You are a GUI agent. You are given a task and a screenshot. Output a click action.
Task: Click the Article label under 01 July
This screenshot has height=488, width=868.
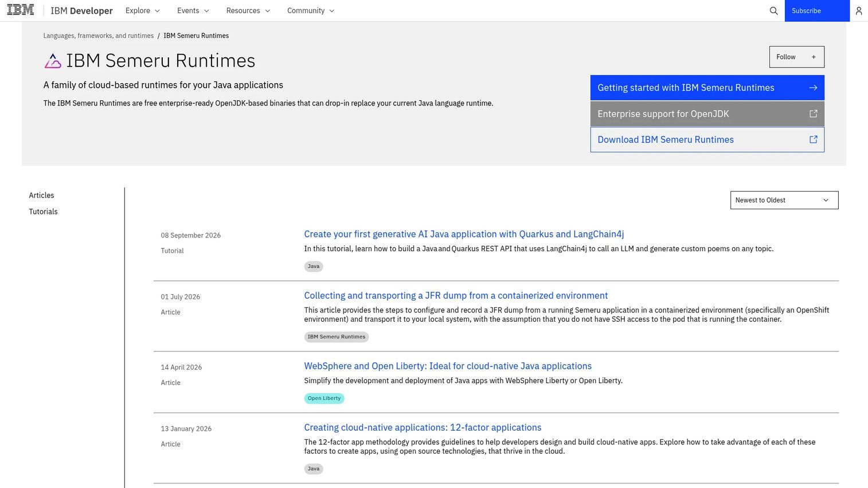click(170, 312)
